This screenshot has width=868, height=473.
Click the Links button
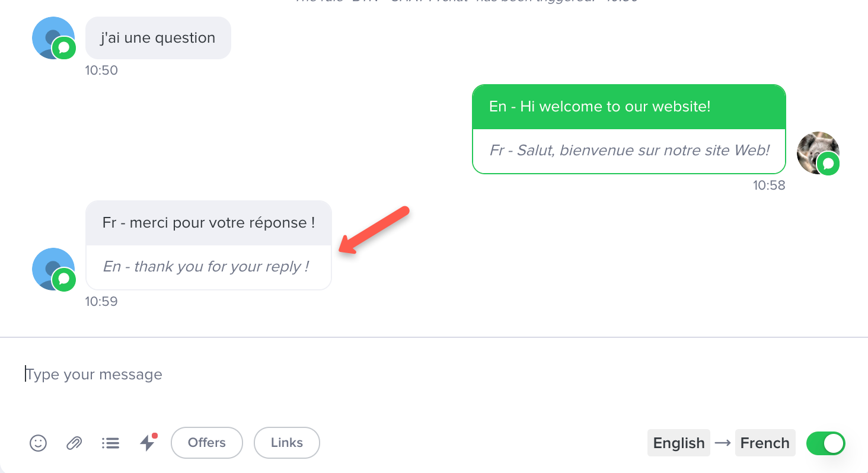pyautogui.click(x=287, y=443)
